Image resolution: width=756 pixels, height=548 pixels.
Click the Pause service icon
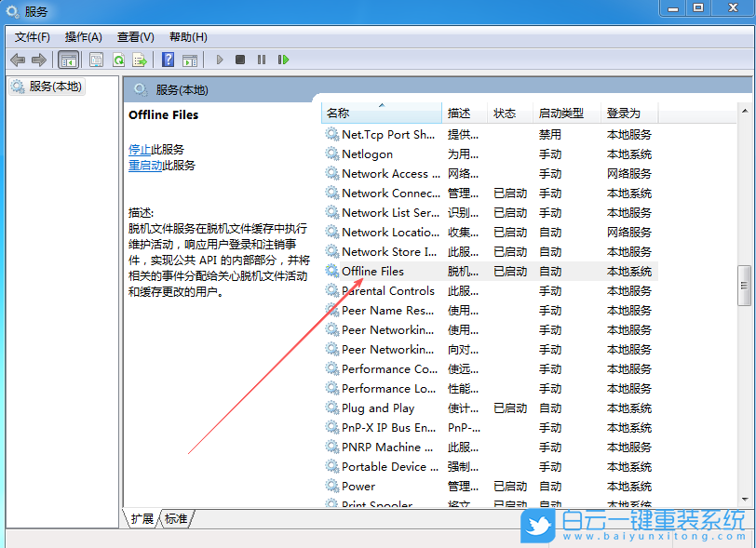coord(262,60)
